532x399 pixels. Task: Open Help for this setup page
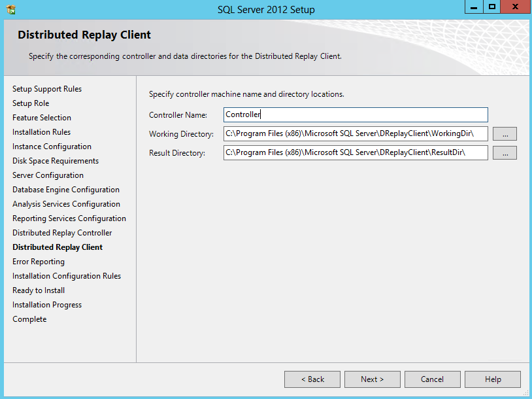[493, 379]
